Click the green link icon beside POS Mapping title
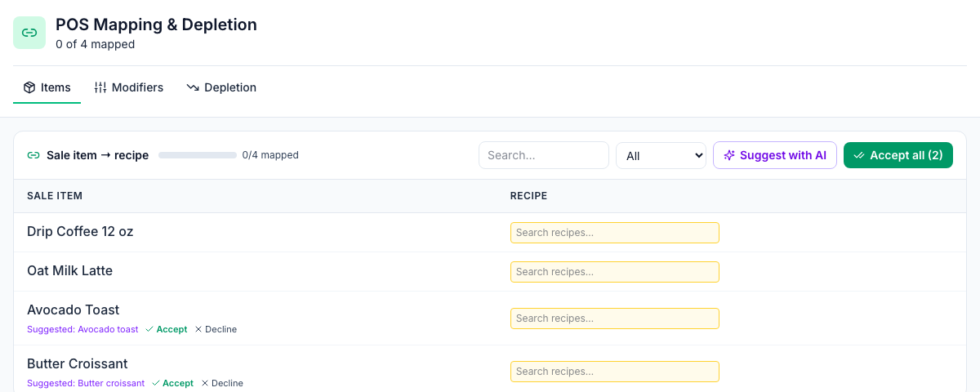 [29, 33]
